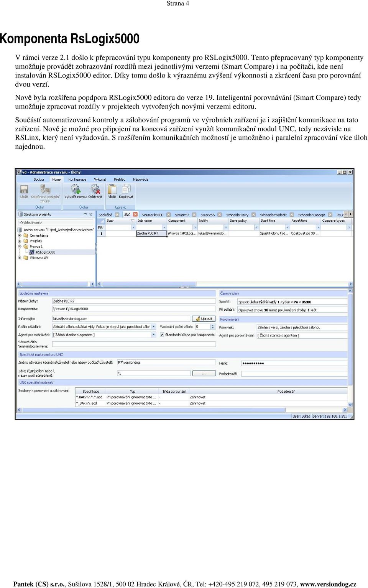Click the Odstranit job icon
The height and width of the screenshot is (588, 368).
(95, 189)
